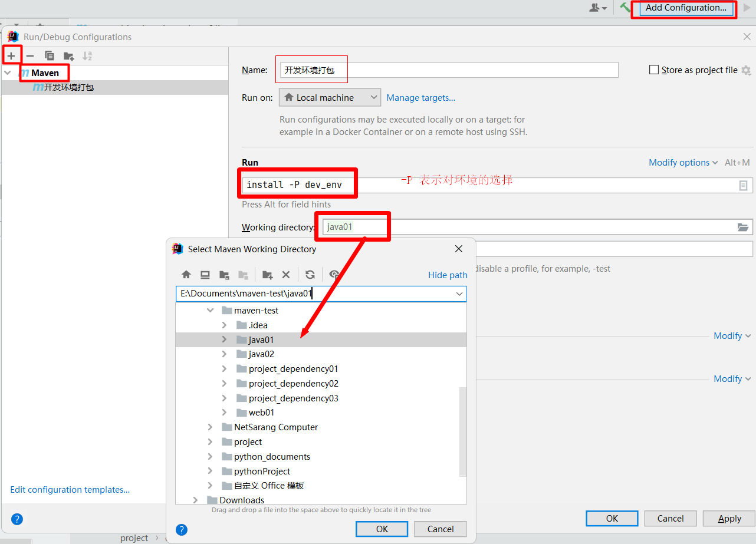Click Add Configuration... in the top toolbar

tap(686, 8)
